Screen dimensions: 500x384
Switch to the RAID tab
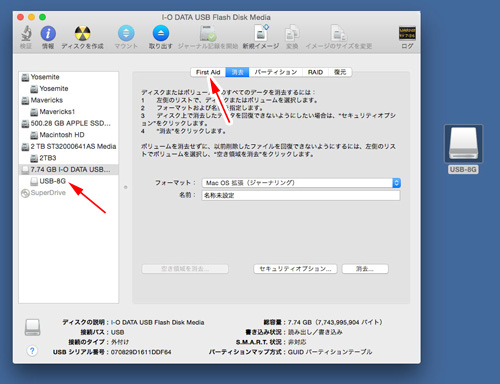point(315,72)
